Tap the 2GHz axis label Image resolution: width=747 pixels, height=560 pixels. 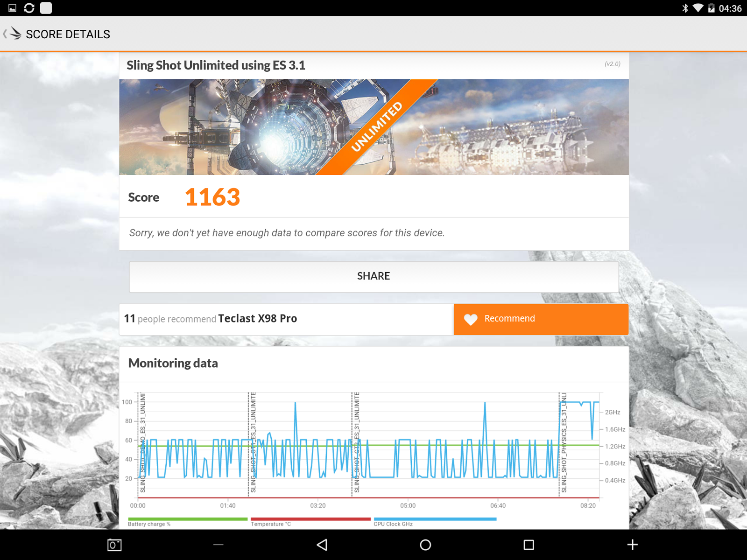pyautogui.click(x=613, y=412)
